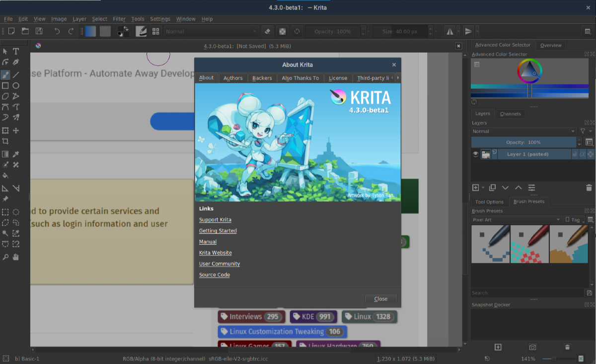
Task: Toggle Eraser mode in the toolbar
Action: click(x=268, y=31)
